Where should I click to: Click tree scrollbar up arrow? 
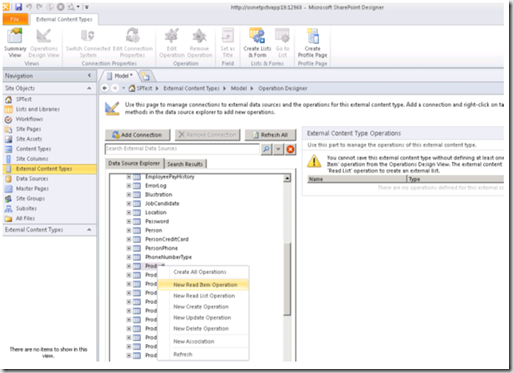click(287, 178)
